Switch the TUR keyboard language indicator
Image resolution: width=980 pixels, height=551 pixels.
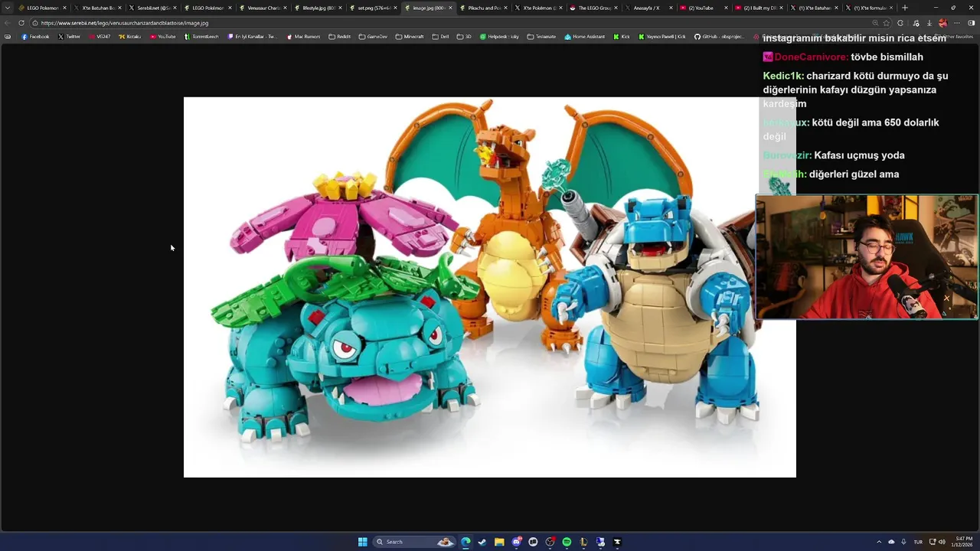coord(918,542)
